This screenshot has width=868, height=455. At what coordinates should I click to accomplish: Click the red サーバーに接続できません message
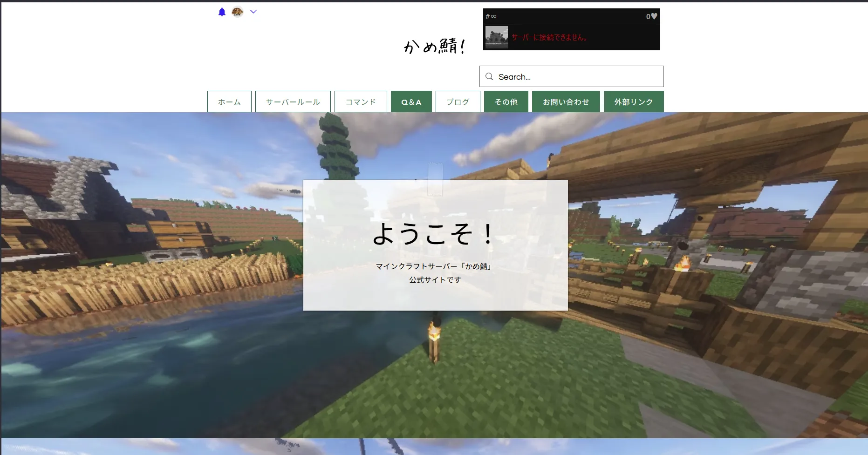[x=549, y=37]
